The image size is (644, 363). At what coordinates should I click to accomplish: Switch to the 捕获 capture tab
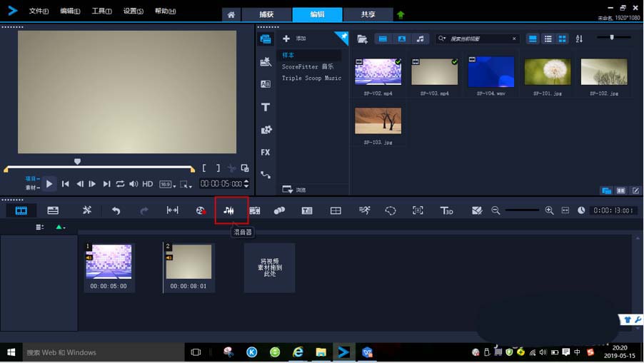266,14
